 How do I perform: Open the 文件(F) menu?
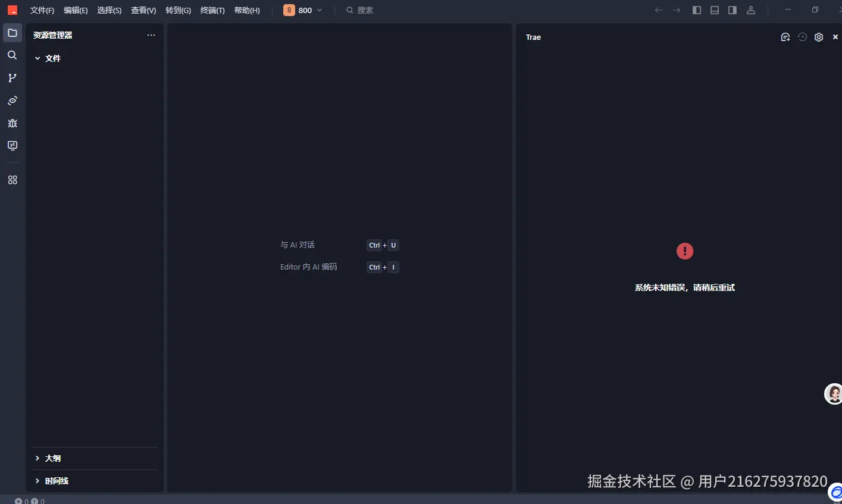tap(41, 10)
